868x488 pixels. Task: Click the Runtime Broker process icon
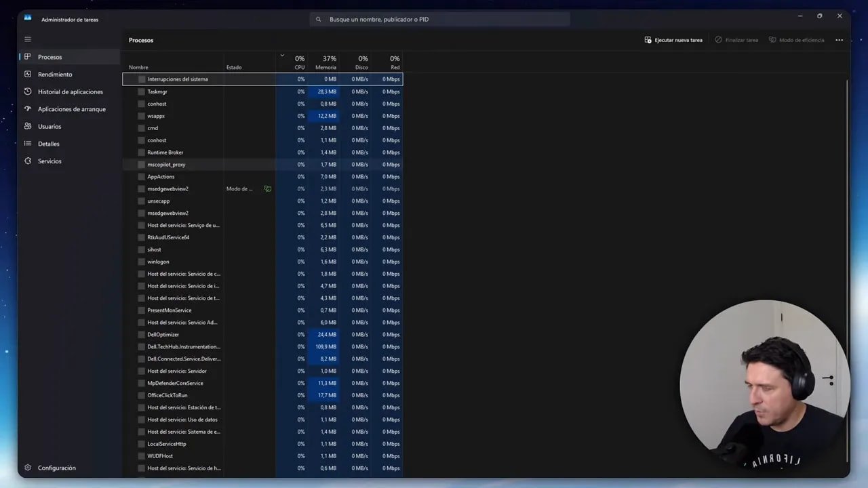[x=142, y=152]
